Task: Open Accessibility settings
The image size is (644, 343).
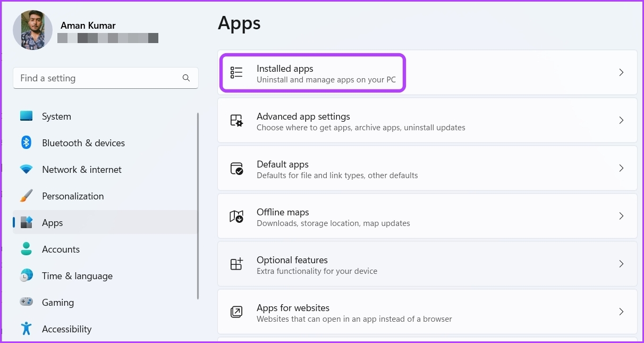Action: pos(105,329)
